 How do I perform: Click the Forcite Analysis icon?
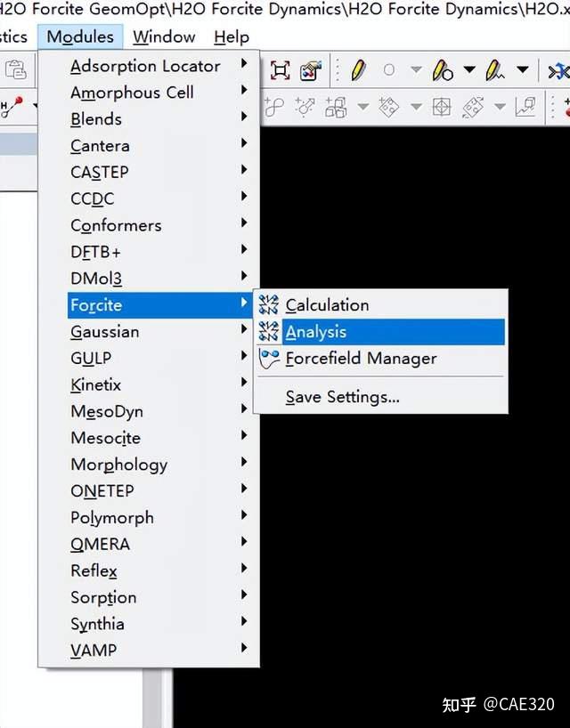pos(268,331)
